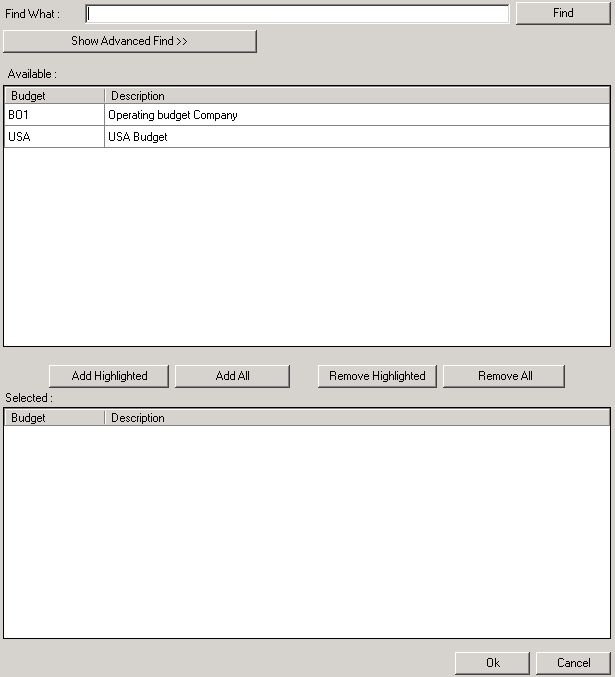Click the Find What label
Image resolution: width=615 pixels, height=677 pixels.
(33, 14)
